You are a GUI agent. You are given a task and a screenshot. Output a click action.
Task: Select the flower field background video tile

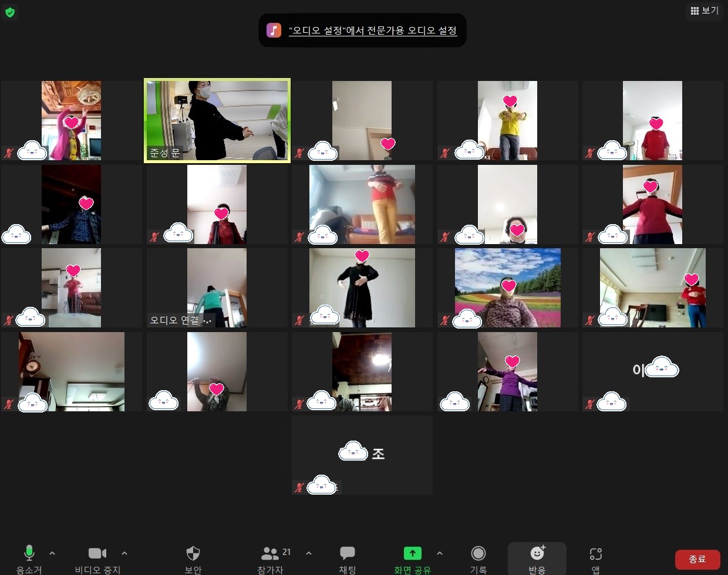click(x=508, y=287)
